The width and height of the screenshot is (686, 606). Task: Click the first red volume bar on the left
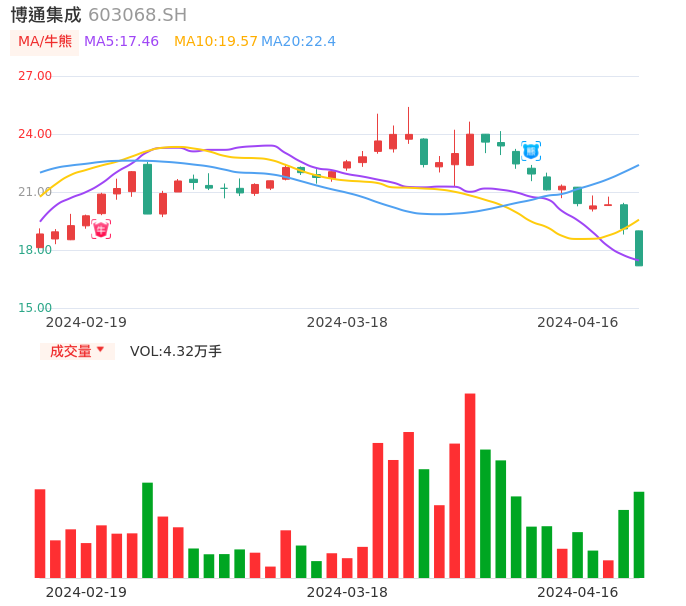point(40,533)
